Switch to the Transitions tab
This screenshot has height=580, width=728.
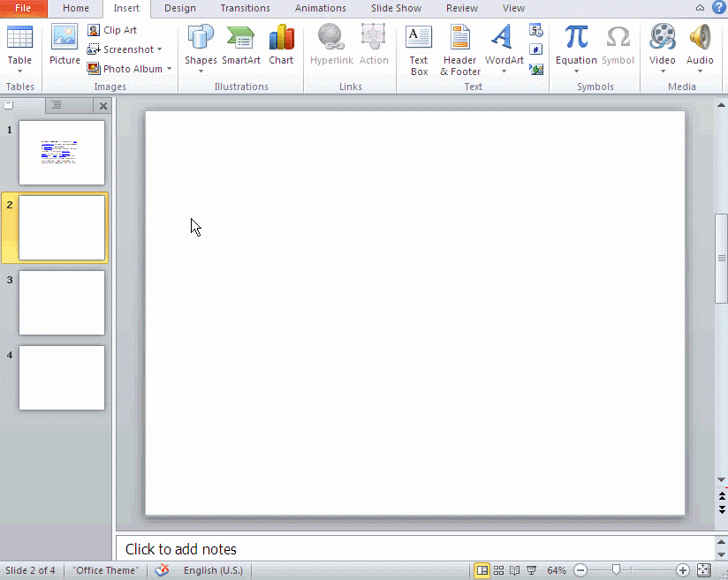245,9
